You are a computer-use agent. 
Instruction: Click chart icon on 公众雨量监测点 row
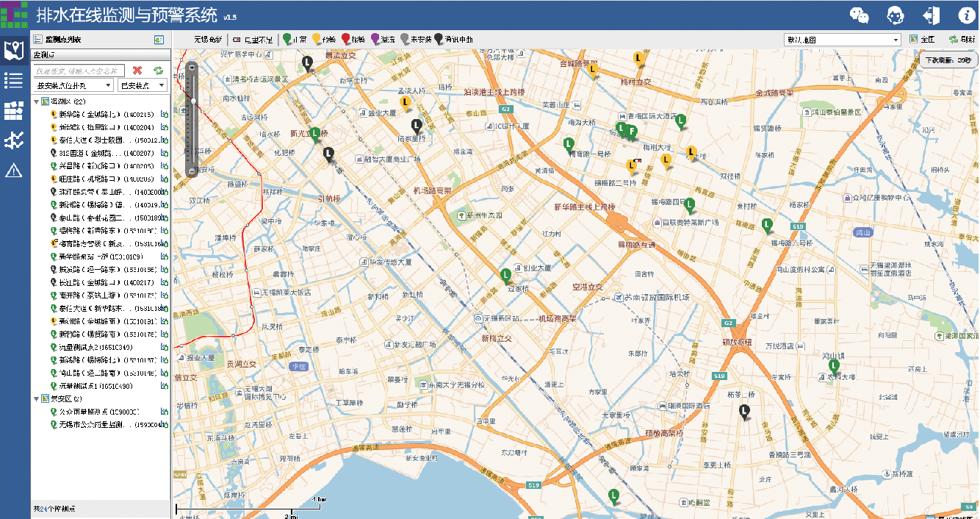[x=165, y=412]
